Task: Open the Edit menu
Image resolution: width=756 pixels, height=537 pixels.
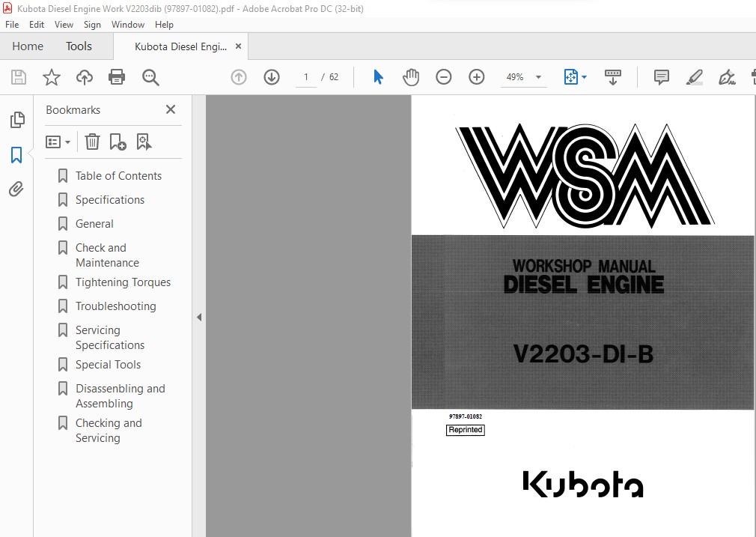Action: (x=36, y=25)
